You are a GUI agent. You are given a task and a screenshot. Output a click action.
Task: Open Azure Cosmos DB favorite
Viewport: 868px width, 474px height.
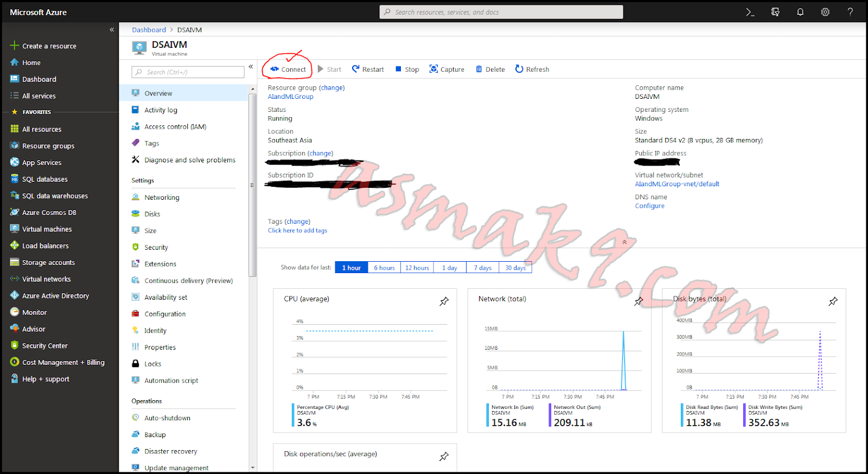(43, 213)
